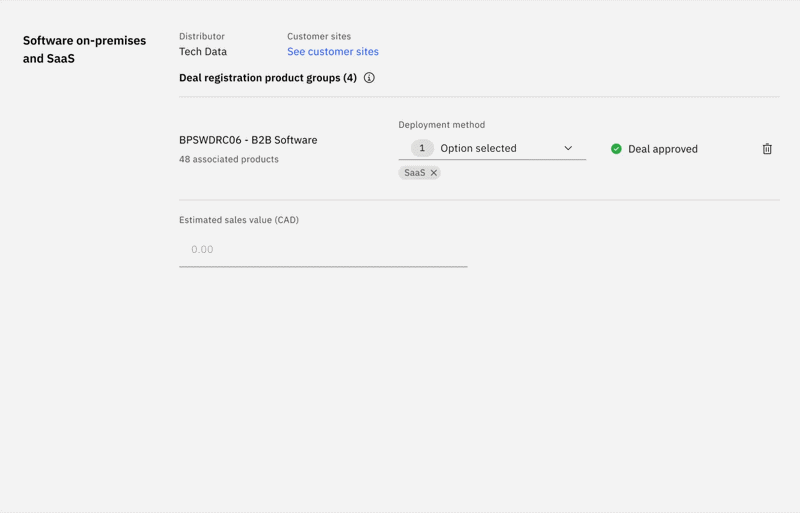Click the SaaS tag label
800x513 pixels.
(414, 173)
